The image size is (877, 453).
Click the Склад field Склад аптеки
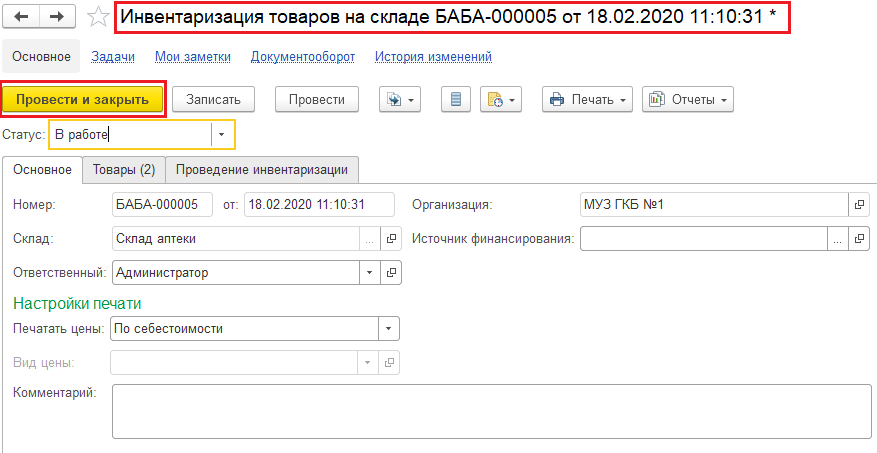pos(235,239)
